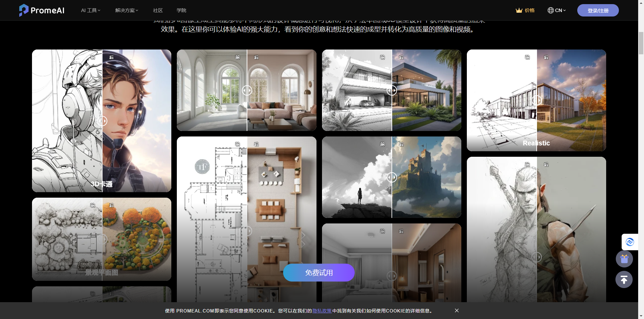Click compare handle on 3D卡通 image
This screenshot has height=319, width=644.
[x=102, y=121]
